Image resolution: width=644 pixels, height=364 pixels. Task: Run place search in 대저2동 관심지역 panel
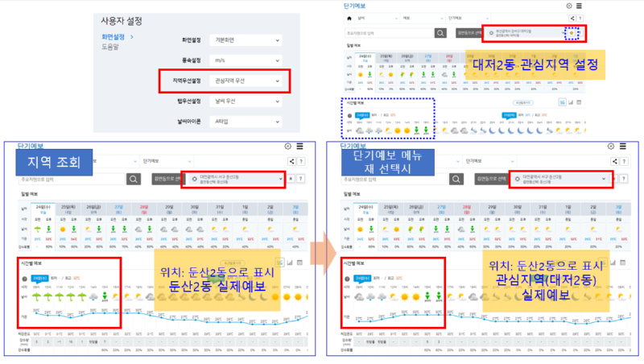click(x=440, y=33)
